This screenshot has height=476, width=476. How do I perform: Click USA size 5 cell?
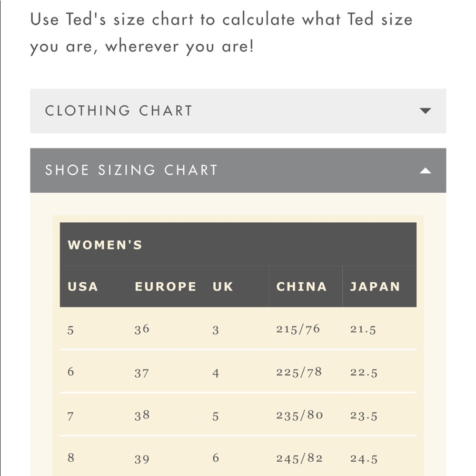click(x=70, y=330)
